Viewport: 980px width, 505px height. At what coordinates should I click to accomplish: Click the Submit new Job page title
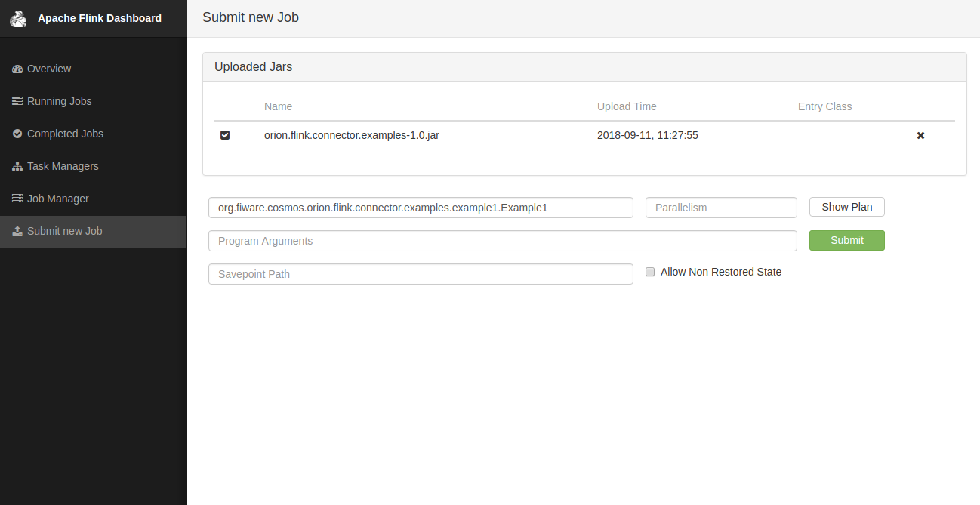coord(251,17)
